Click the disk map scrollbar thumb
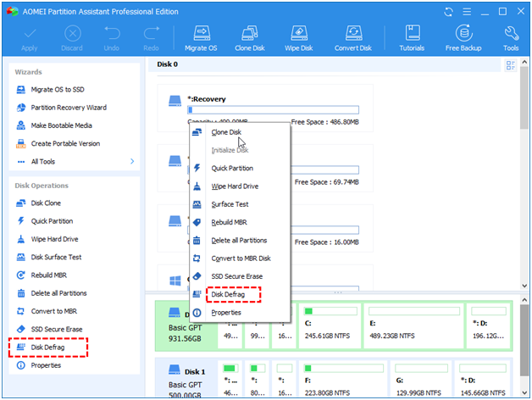The height and width of the screenshot is (400, 532). (524, 341)
